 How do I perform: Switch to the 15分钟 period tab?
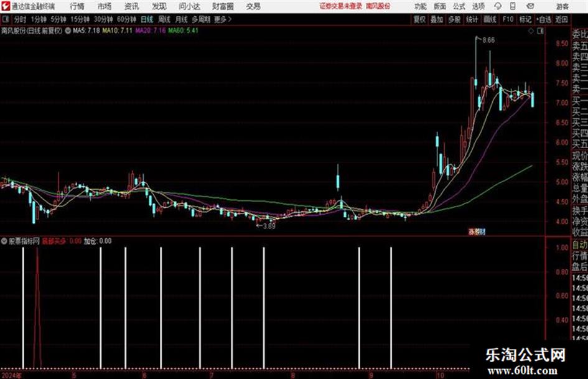80,19
